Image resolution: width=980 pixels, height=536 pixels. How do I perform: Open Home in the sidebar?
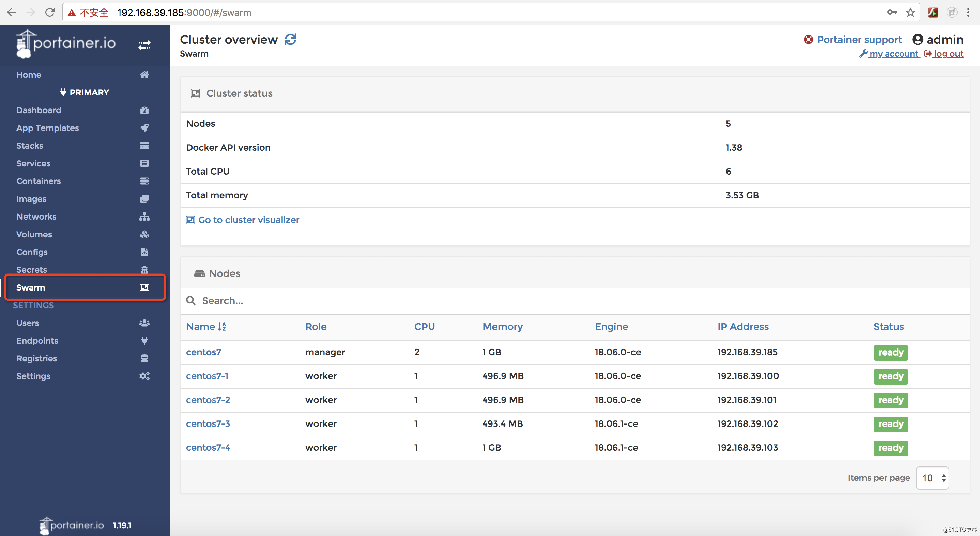click(x=29, y=75)
